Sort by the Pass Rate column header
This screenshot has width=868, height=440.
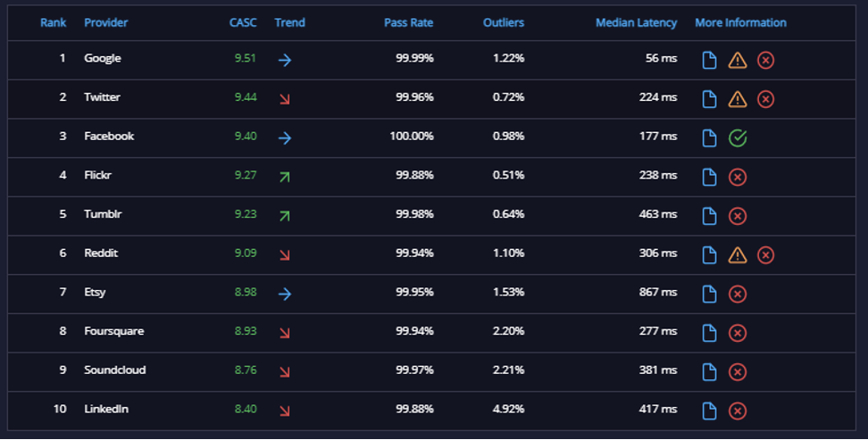pos(408,22)
